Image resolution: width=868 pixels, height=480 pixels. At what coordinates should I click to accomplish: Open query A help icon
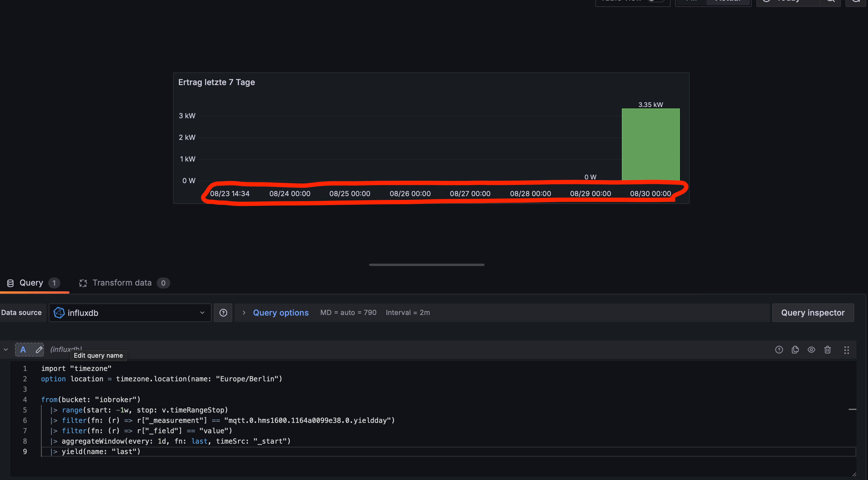click(x=779, y=350)
